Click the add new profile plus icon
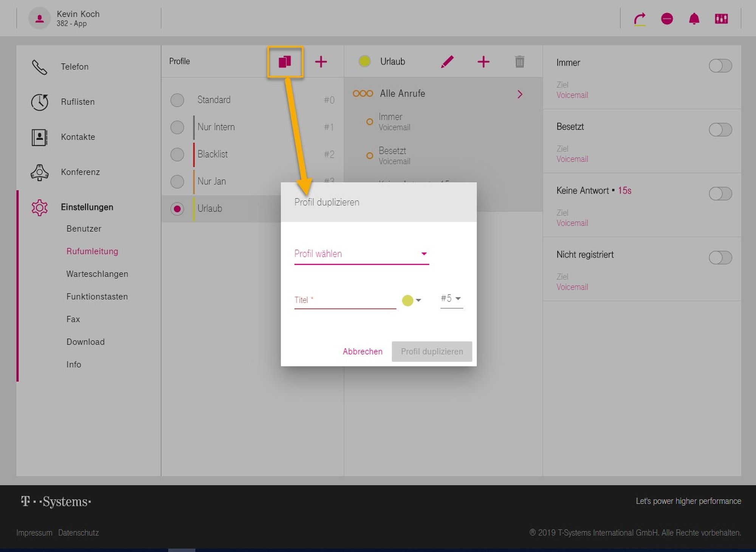The height and width of the screenshot is (552, 756). click(321, 62)
